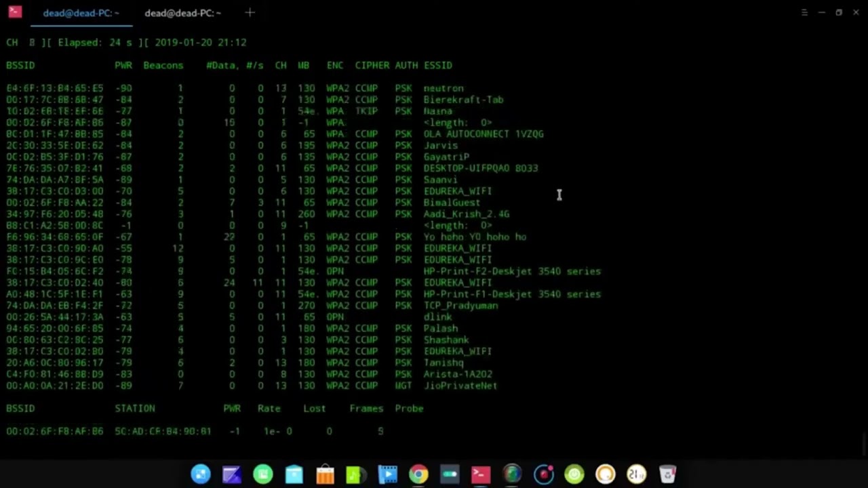Click the 260 MB value in Aadi_Krish row

[x=307, y=213]
